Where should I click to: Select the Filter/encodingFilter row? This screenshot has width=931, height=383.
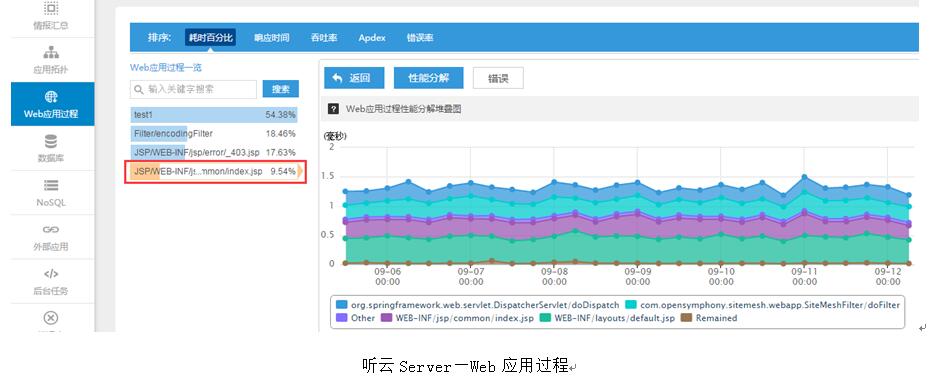[x=214, y=134]
